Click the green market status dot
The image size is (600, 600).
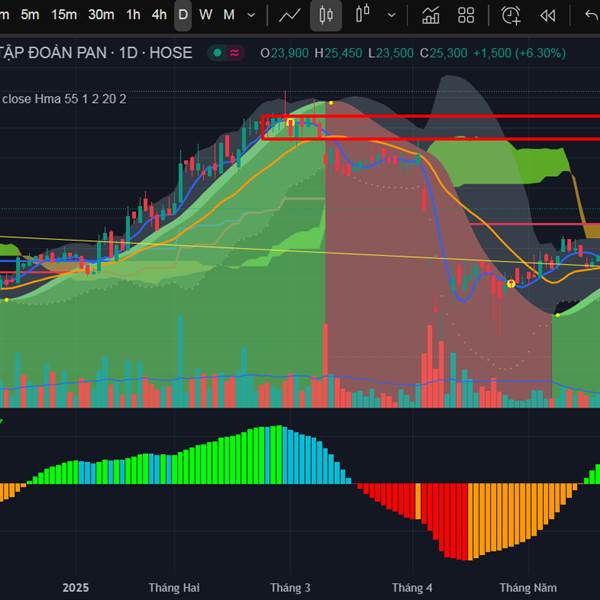point(218,53)
